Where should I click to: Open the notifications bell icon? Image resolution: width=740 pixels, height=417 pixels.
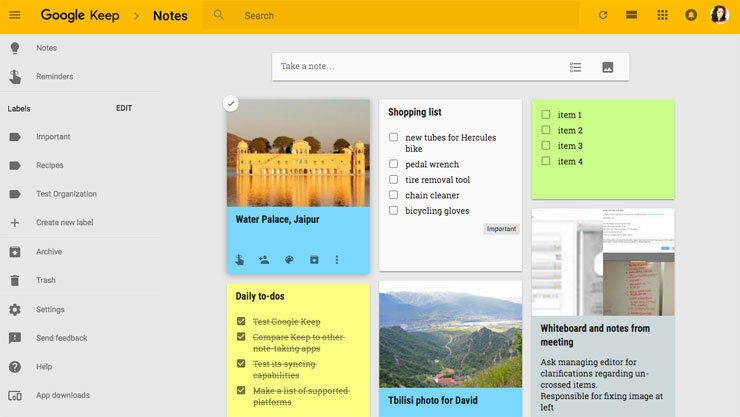pyautogui.click(x=691, y=15)
